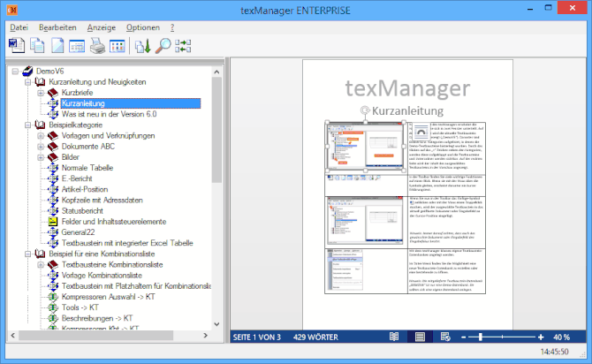Select web layout view in status bar
This screenshot has height=364, width=592.
[445, 337]
